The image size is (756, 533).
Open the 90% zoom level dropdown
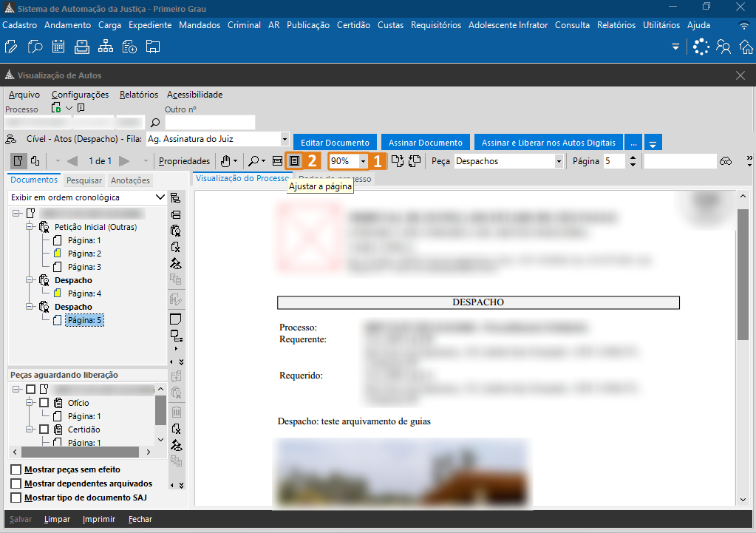coord(363,161)
